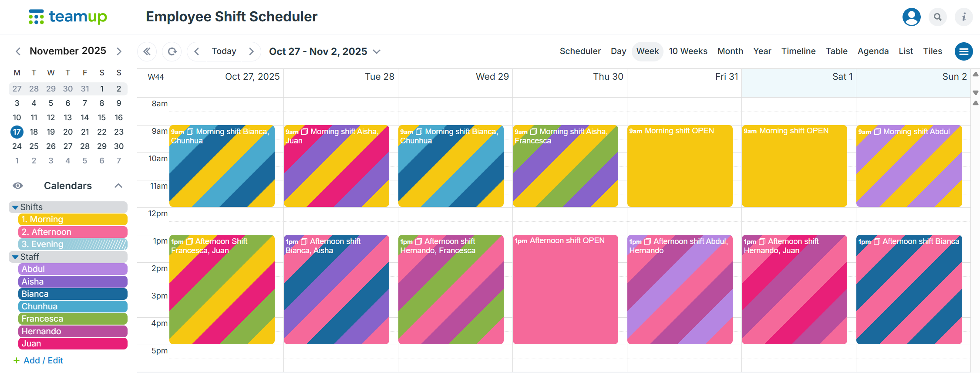The image size is (980, 373).
Task: Click the user account profile icon
Action: click(x=911, y=17)
